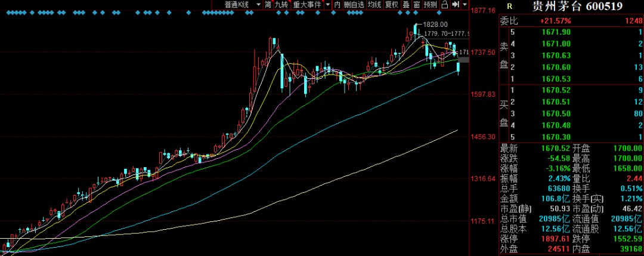The image size is (644, 256).
Task: Click the gray current-price marker on axis
Action: click(x=464, y=60)
